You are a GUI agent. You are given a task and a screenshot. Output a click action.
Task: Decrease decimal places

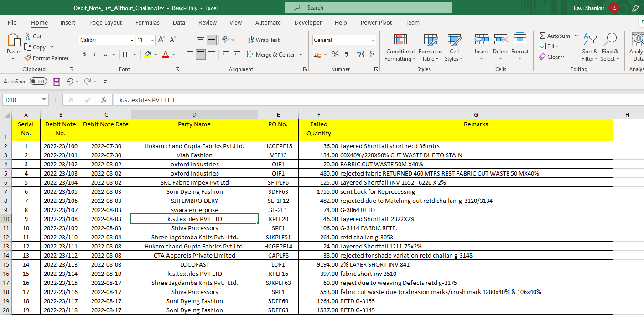[x=372, y=54]
